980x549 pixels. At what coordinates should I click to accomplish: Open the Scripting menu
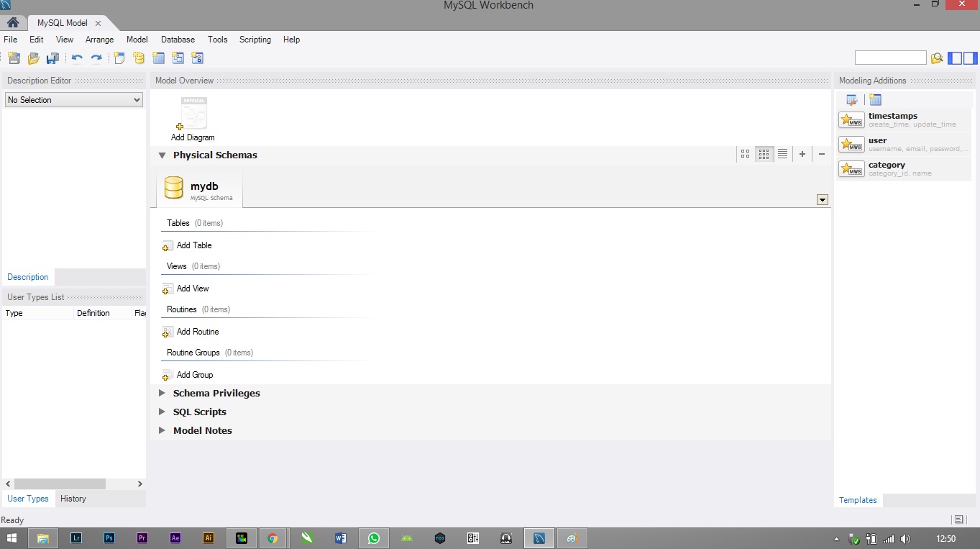point(255,40)
